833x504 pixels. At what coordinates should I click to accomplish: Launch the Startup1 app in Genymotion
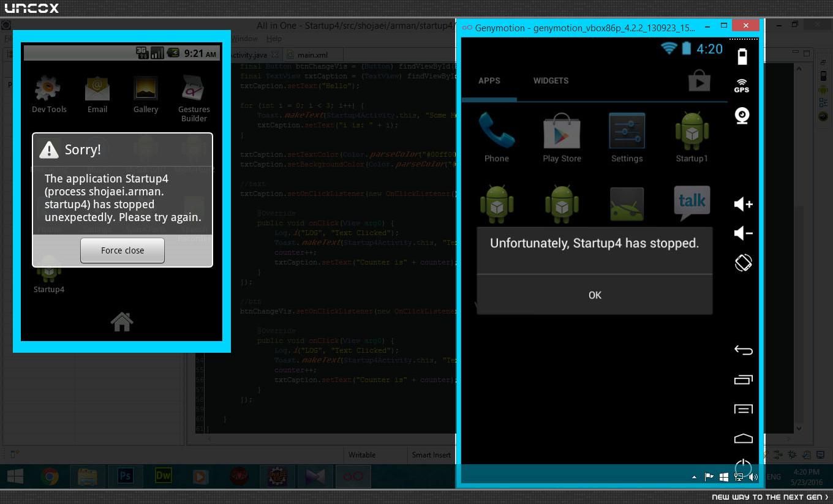(x=692, y=137)
